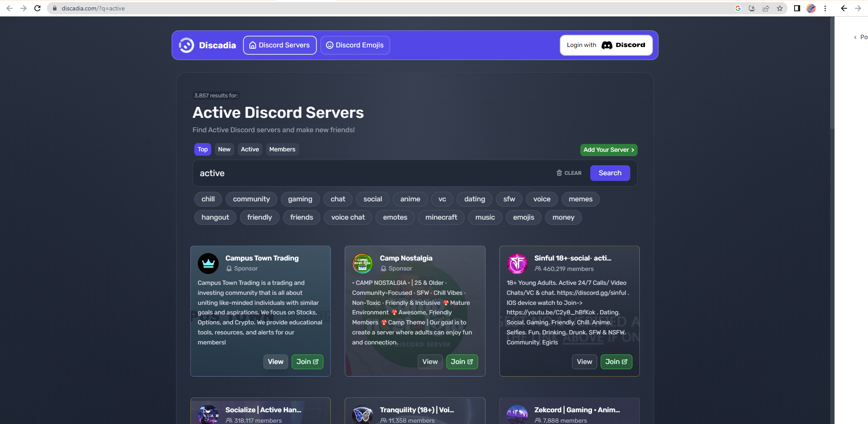
Task: Open the Discord Emojis nav item
Action: (x=355, y=45)
